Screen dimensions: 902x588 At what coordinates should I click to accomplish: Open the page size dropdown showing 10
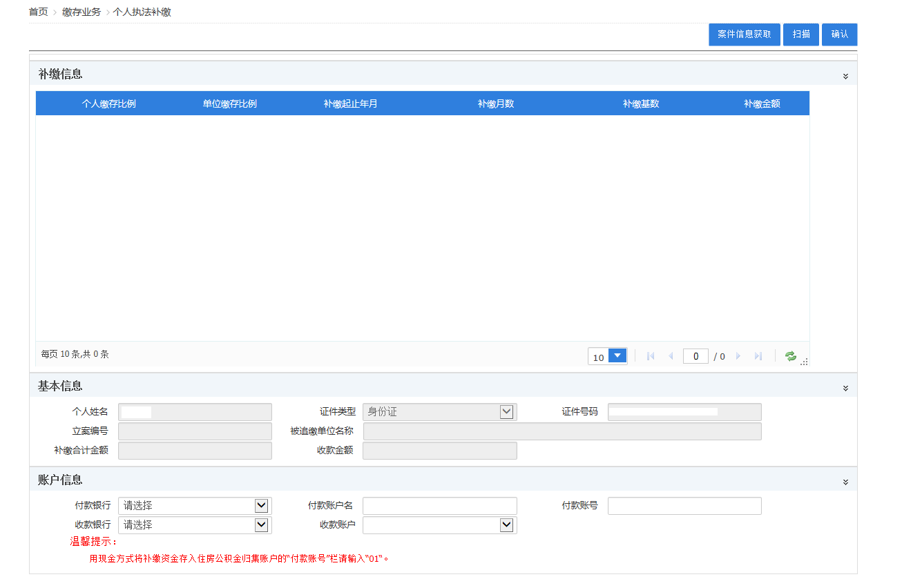pyautogui.click(x=617, y=356)
